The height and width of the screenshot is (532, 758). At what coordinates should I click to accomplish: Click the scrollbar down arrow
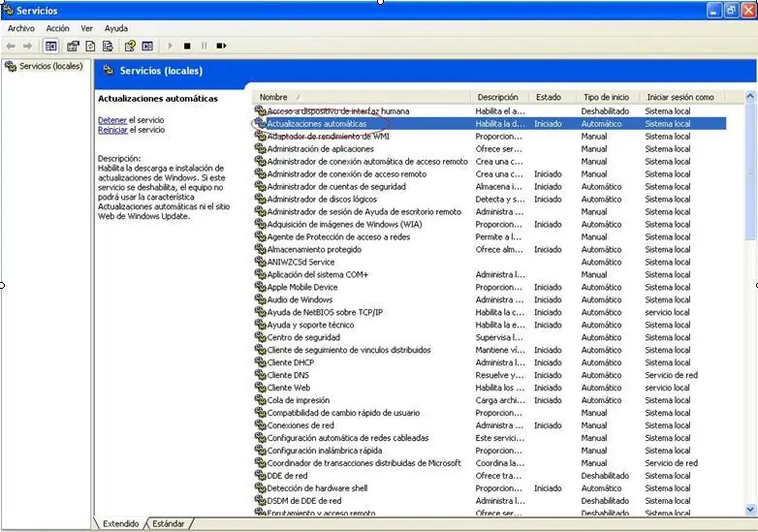pos(750,510)
